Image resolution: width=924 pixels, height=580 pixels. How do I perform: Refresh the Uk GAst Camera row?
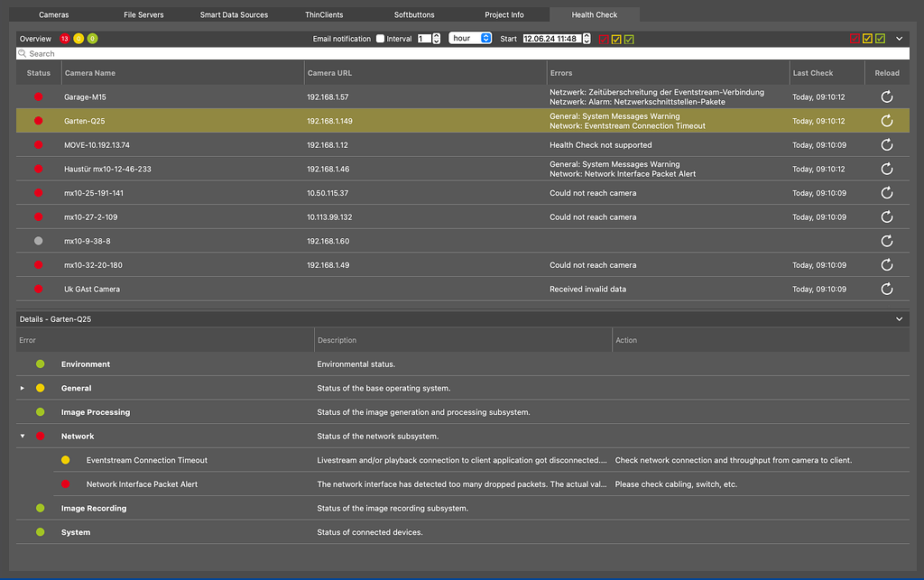coord(886,289)
